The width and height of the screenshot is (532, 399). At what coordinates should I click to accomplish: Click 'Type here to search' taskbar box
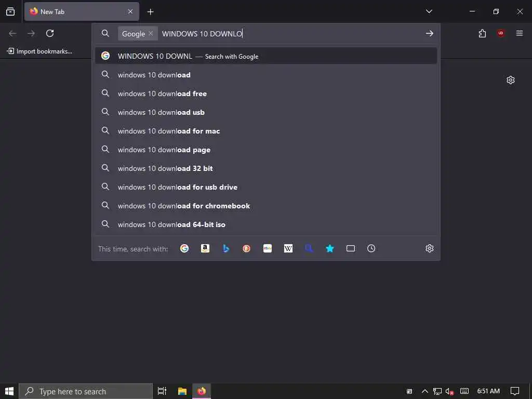[x=86, y=391]
